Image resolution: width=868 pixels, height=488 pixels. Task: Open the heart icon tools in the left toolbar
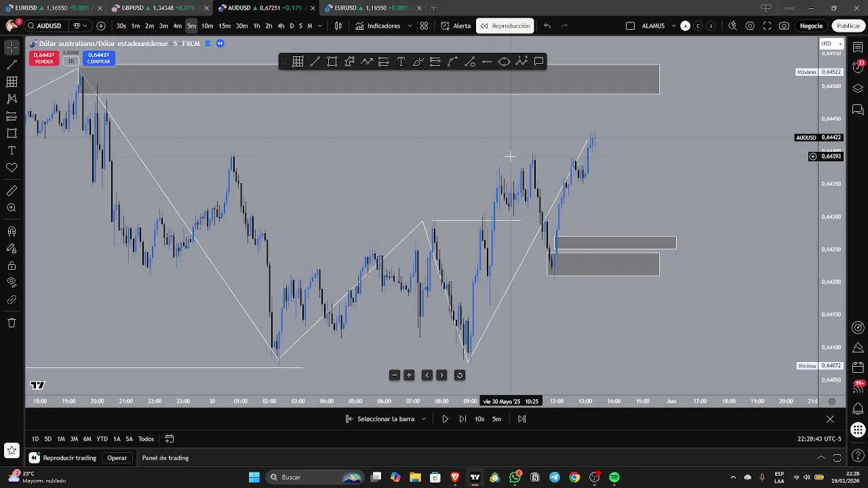coord(12,167)
